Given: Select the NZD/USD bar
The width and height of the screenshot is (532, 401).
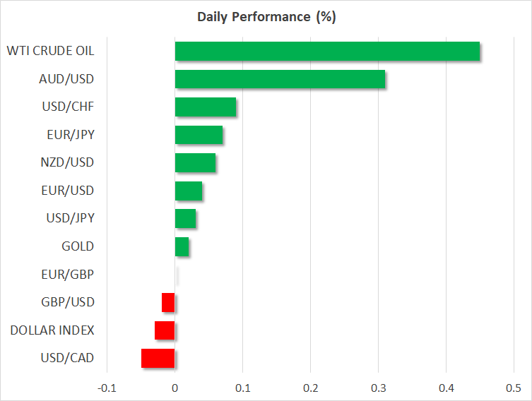Looking at the screenshot, I should 195,162.
